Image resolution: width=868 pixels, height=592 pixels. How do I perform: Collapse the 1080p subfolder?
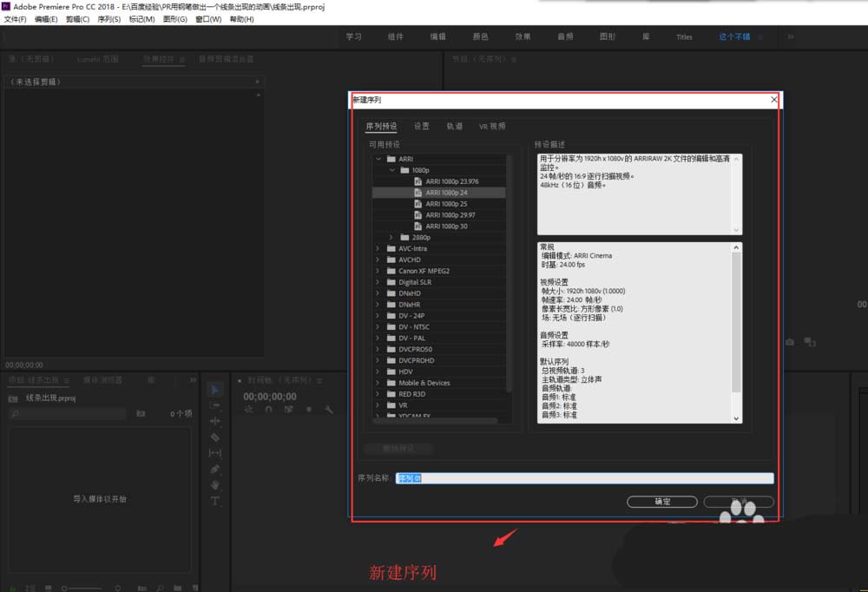pos(392,170)
